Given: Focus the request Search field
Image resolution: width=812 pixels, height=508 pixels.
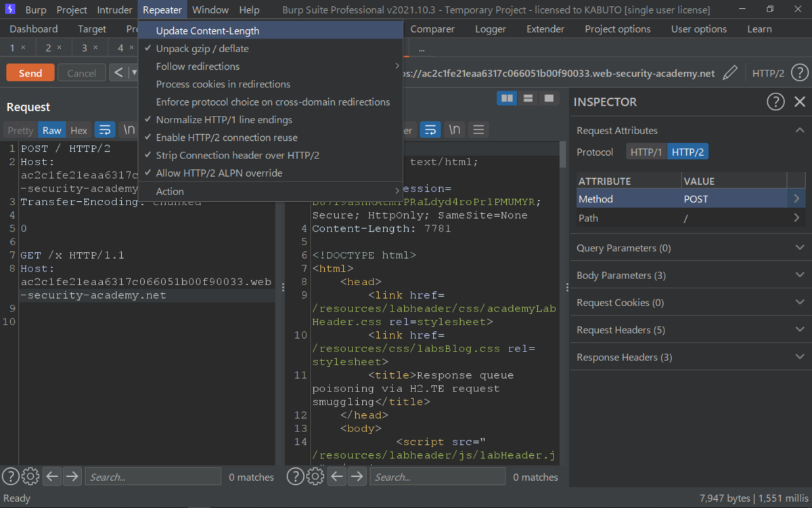Looking at the screenshot, I should click(154, 477).
